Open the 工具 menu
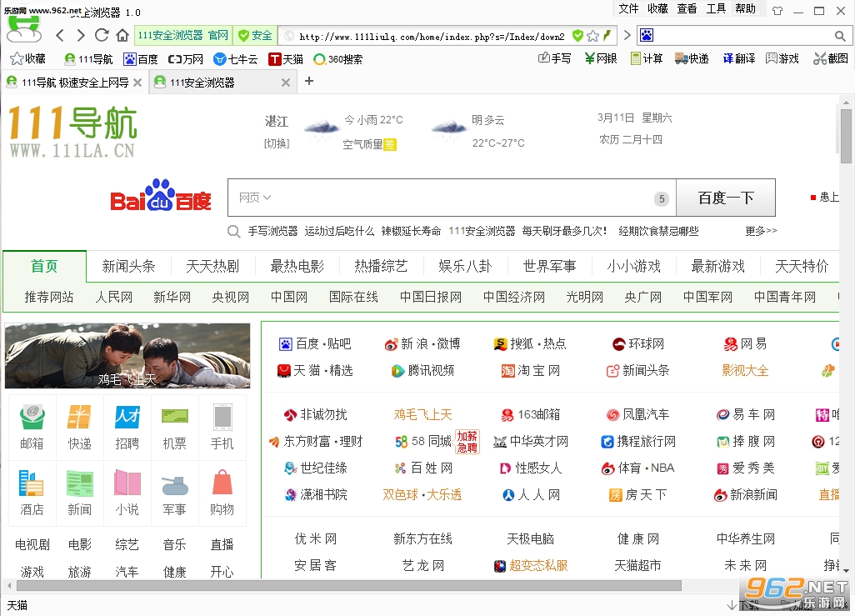The height and width of the screenshot is (616, 855). click(x=716, y=8)
